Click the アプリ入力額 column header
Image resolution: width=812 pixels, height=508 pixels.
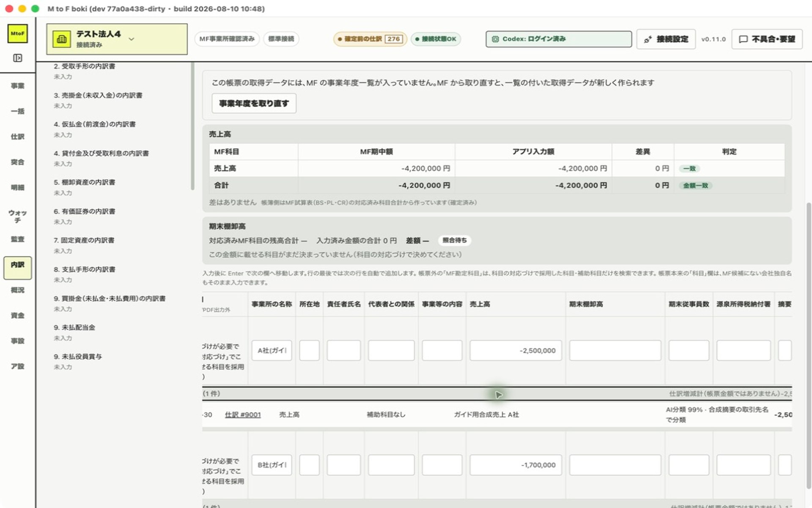(533, 152)
